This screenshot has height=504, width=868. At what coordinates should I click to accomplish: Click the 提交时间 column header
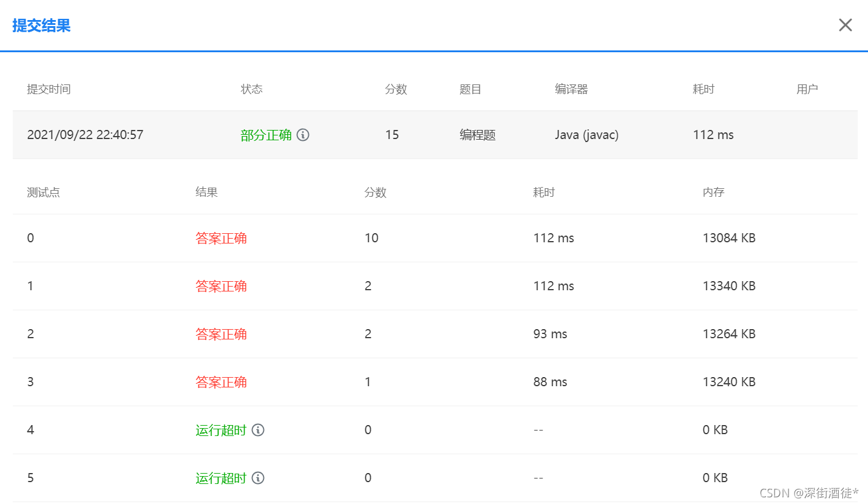click(49, 89)
